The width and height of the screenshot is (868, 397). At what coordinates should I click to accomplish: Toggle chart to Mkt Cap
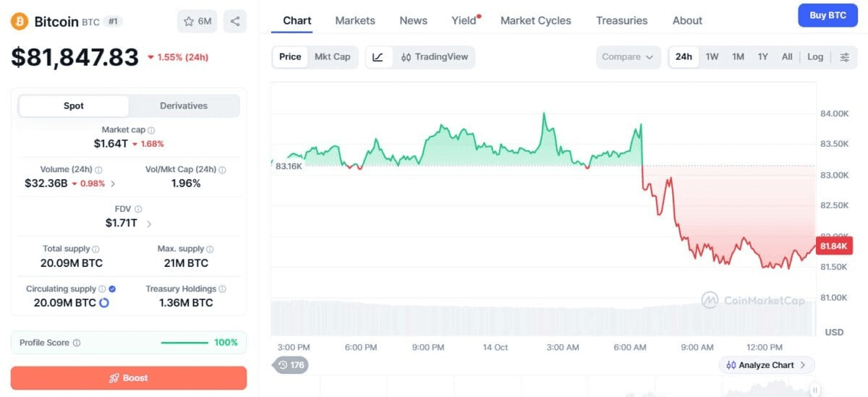click(x=332, y=57)
